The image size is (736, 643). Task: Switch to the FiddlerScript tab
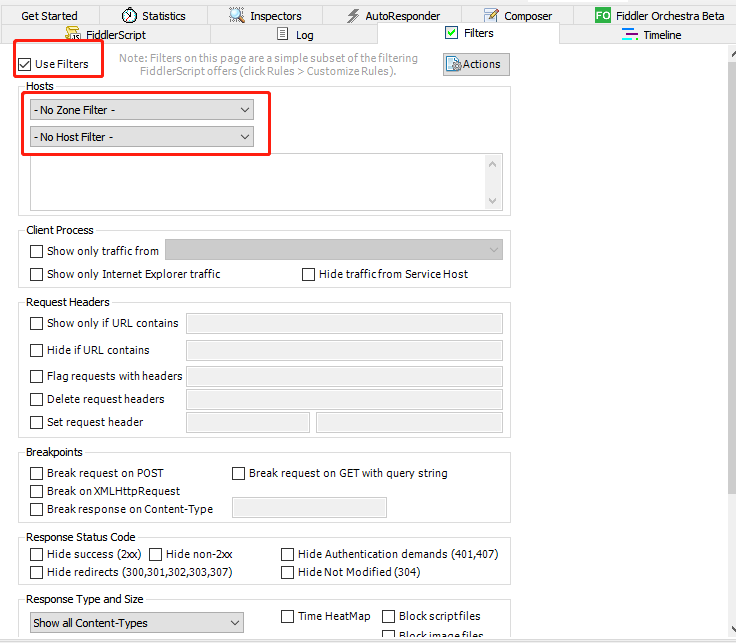pos(106,34)
